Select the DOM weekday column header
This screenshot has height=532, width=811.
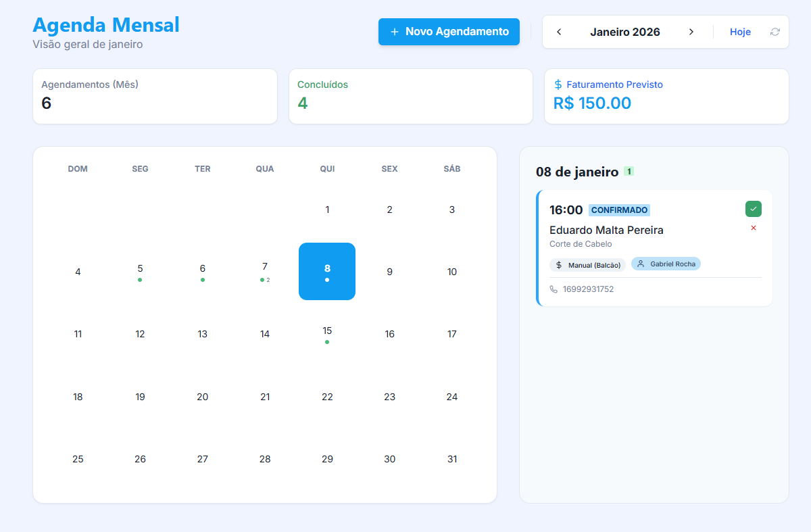[78, 169]
